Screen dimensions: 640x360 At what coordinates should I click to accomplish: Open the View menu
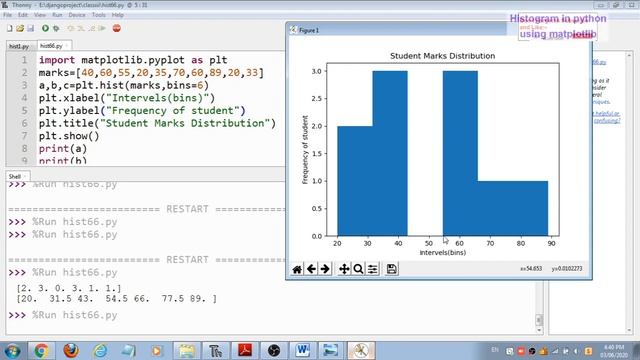click(x=40, y=15)
